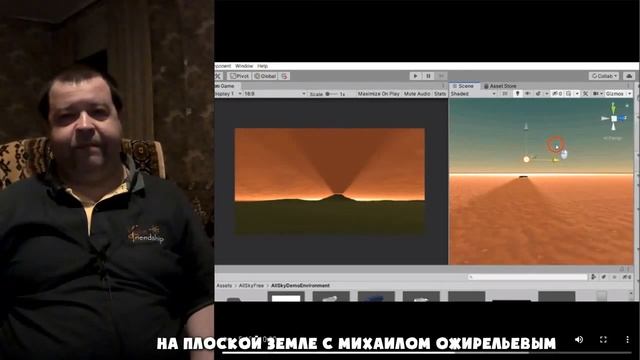
Task: Click the video player volume icon
Action: 579,340
